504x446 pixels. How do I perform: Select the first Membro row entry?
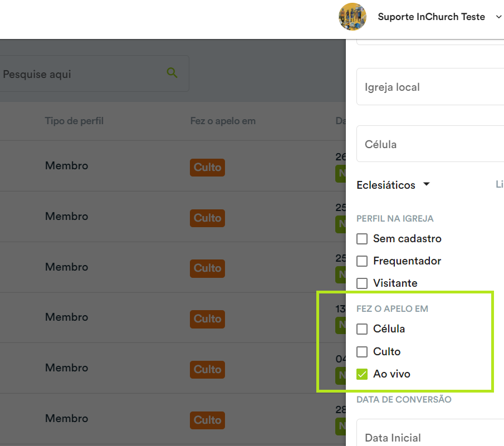tap(66, 165)
